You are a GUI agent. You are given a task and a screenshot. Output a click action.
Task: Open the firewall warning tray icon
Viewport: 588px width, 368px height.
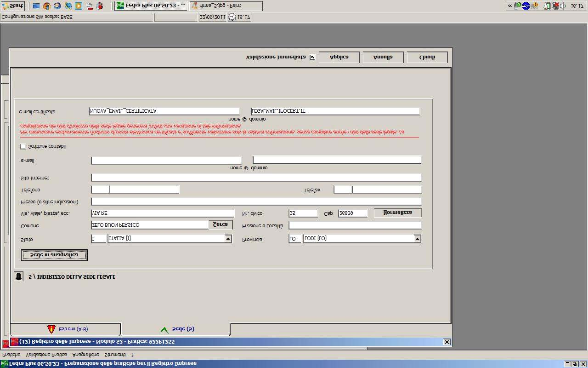coord(534,6)
